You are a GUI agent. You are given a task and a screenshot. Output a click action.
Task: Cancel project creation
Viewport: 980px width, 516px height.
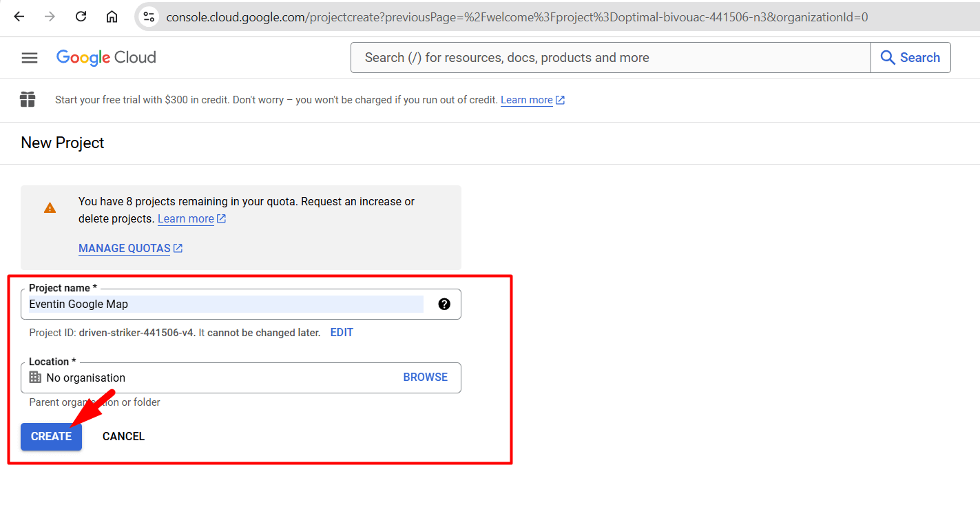pos(123,437)
